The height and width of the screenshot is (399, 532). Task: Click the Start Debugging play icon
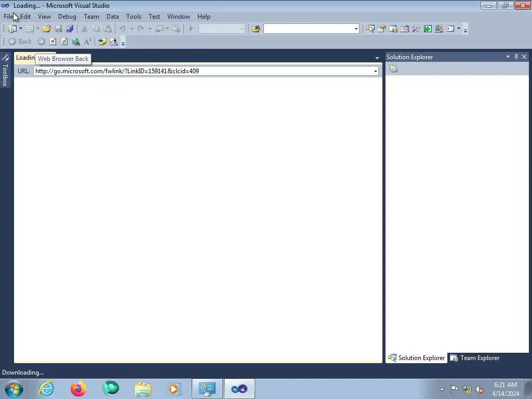pyautogui.click(x=191, y=29)
